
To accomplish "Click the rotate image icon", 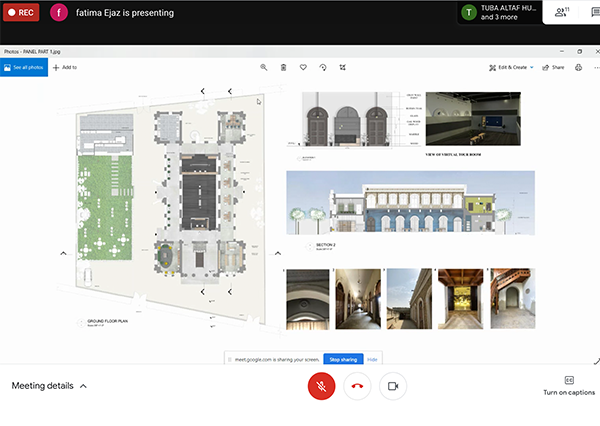I will [323, 67].
